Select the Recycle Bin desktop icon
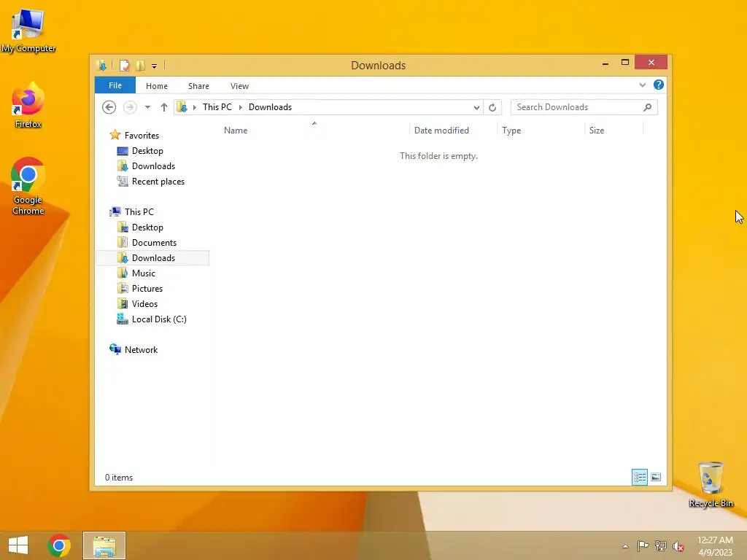 click(711, 485)
